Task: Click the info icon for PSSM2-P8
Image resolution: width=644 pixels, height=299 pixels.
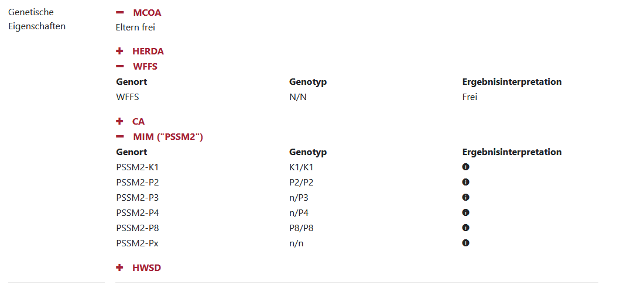Action: [465, 228]
